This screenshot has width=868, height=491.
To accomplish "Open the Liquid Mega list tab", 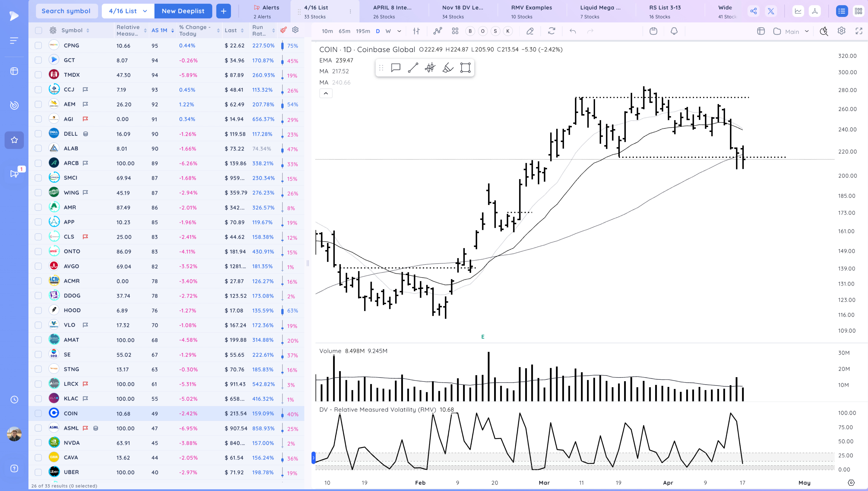I will (x=600, y=11).
